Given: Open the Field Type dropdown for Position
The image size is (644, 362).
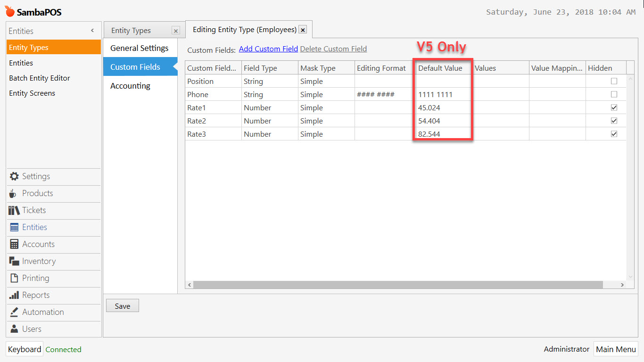Looking at the screenshot, I should coord(269,81).
